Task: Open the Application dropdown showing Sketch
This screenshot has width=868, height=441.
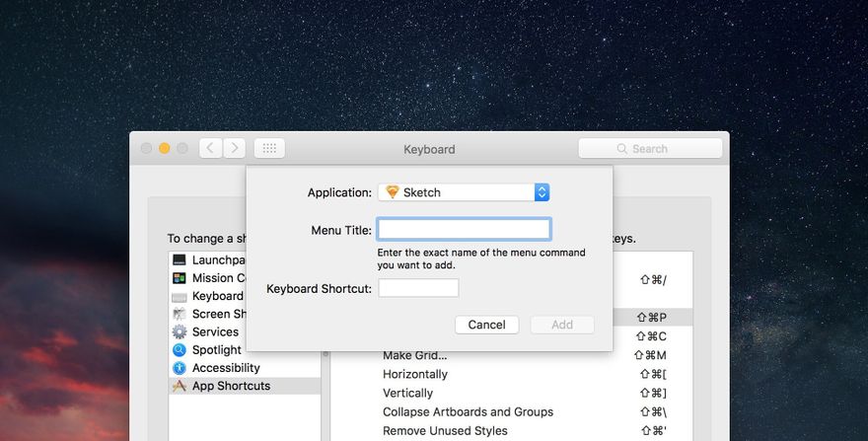Action: (x=464, y=192)
